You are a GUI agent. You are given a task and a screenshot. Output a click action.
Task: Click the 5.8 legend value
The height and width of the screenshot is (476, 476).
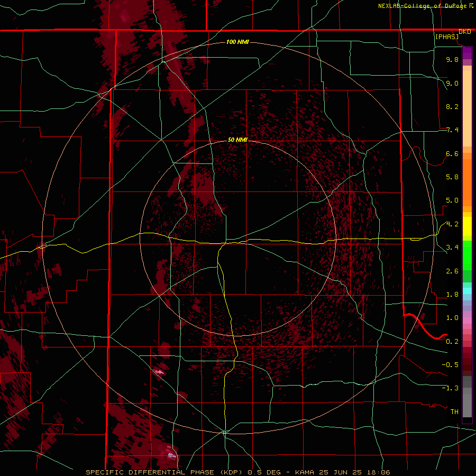point(452,177)
